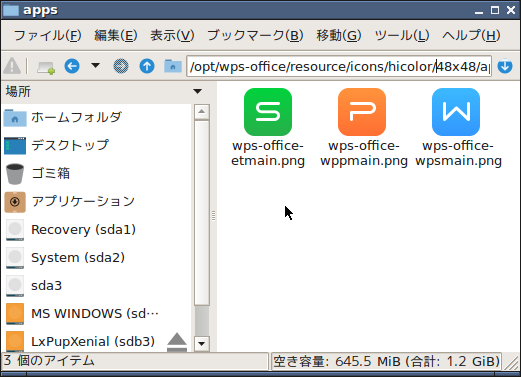
Task: Click sidebar scrollbar up arrow
Action: click(x=202, y=111)
